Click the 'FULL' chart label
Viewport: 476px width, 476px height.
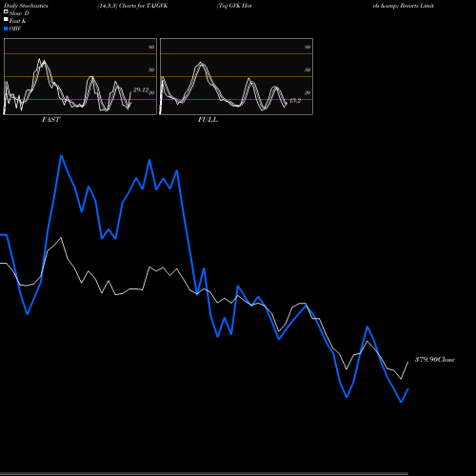point(208,120)
